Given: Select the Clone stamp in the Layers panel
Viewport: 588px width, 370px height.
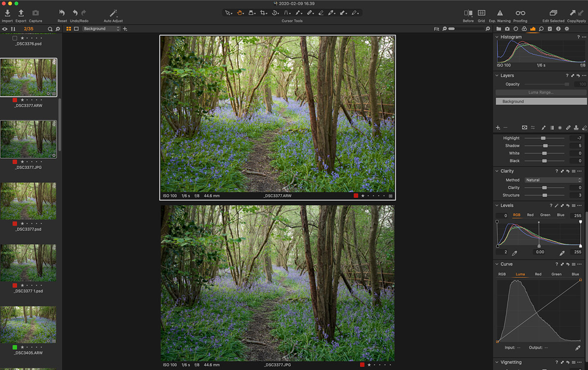Looking at the screenshot, I should tap(577, 127).
